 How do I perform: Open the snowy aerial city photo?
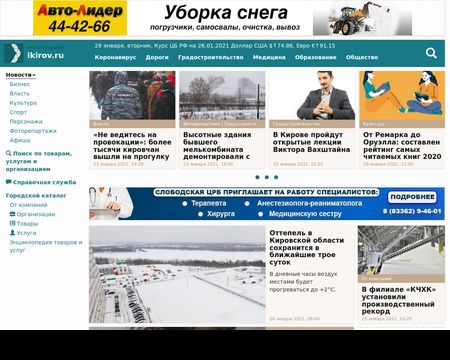click(177, 274)
